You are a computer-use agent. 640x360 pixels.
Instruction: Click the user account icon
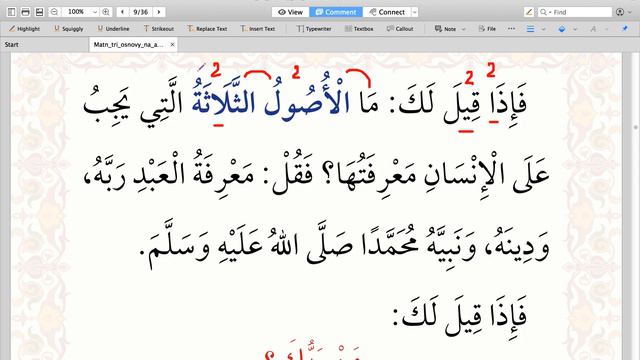click(x=620, y=12)
